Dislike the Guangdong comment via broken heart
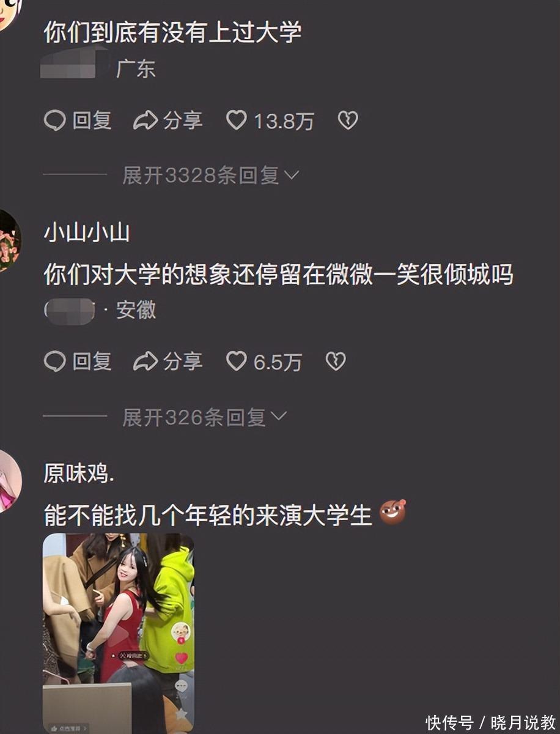Image resolution: width=560 pixels, height=734 pixels. point(348,120)
